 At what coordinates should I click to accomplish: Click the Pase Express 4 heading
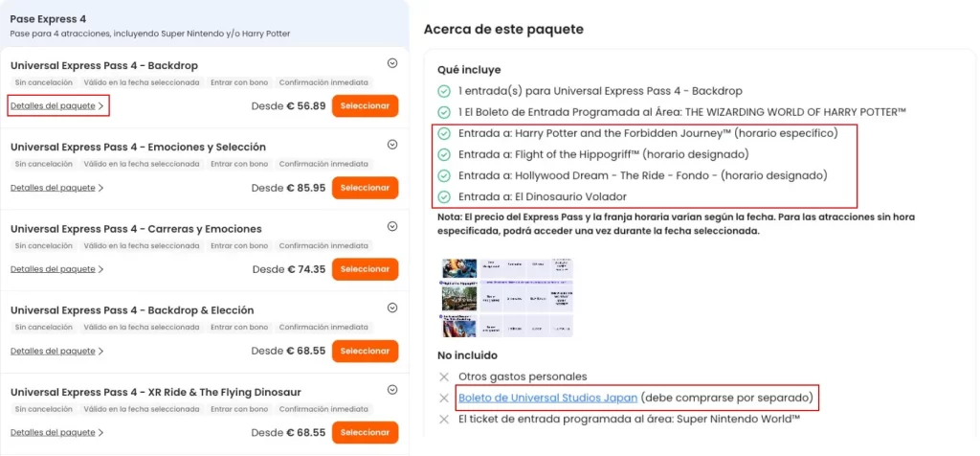(48, 19)
